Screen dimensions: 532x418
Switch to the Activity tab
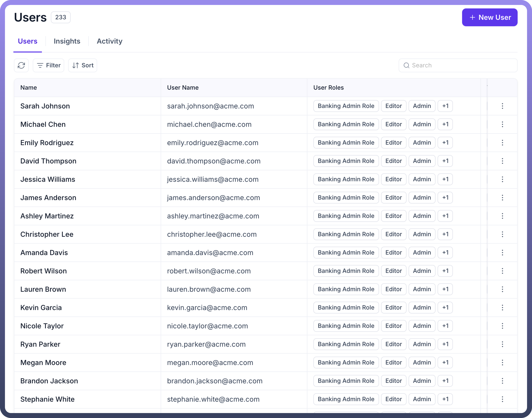[x=109, y=41]
